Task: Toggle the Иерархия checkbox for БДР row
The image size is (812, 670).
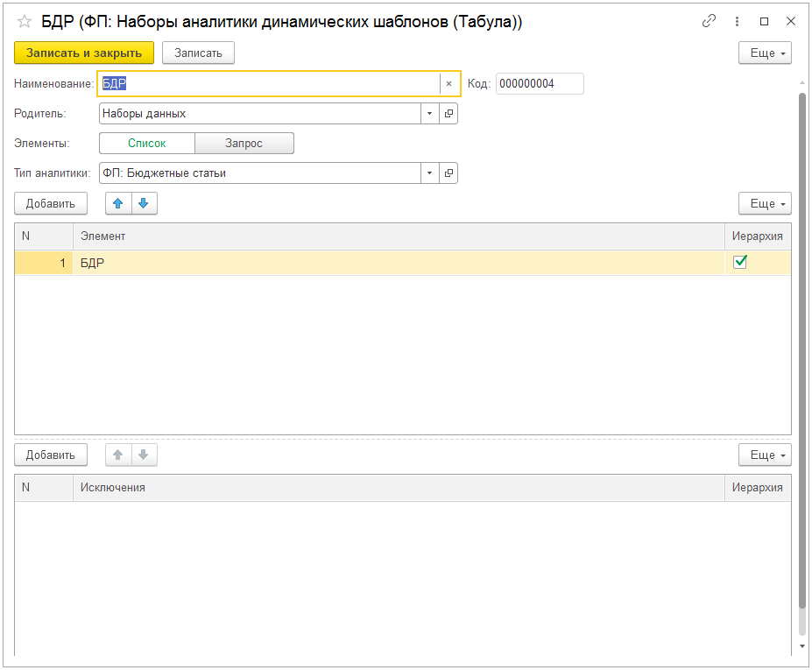Action: [740, 262]
